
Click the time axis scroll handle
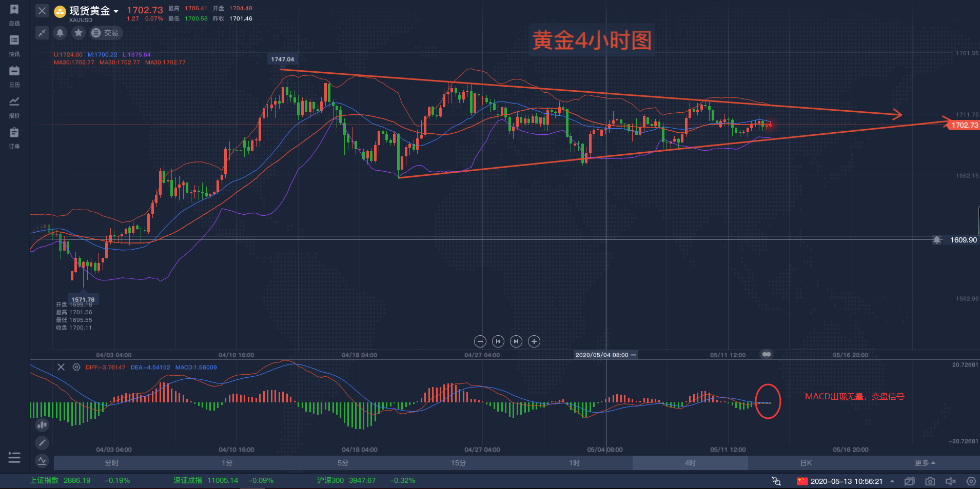click(767, 354)
